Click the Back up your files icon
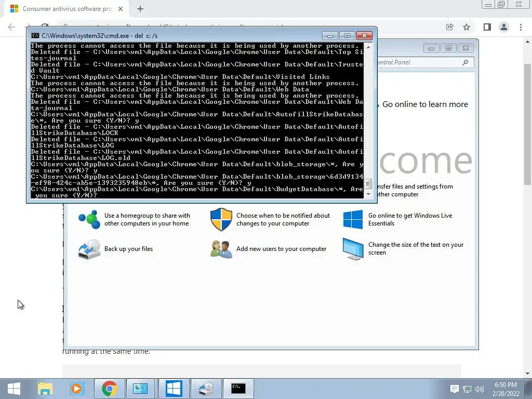 (x=89, y=249)
